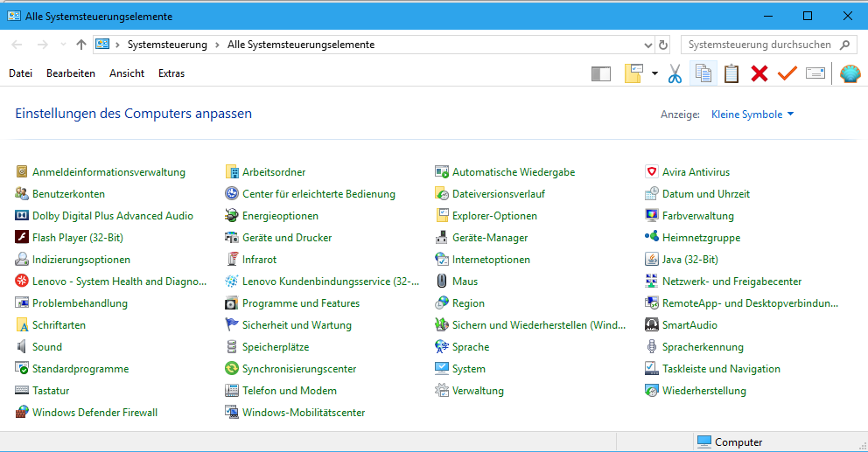This screenshot has height=452, width=868.
Task: Open Benutzerkonten link
Action: click(x=68, y=193)
